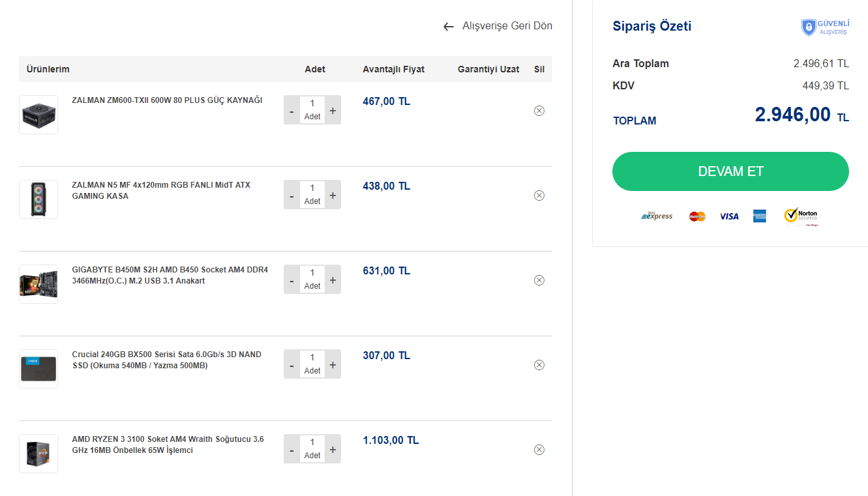Click the Norton Secured badge
This screenshot has height=496, width=868.
click(801, 216)
